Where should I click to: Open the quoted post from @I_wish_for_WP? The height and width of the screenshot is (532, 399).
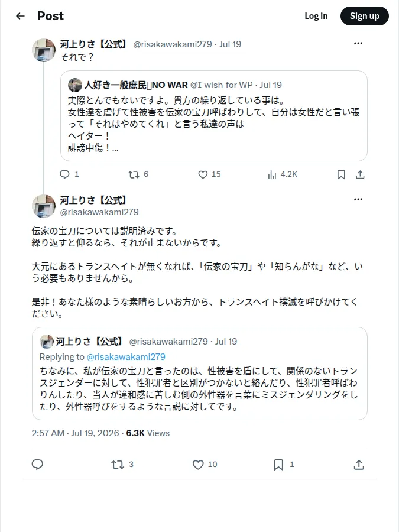click(214, 116)
